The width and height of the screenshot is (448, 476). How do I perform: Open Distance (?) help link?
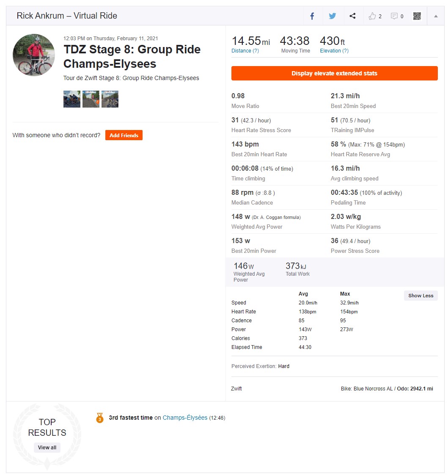click(245, 51)
